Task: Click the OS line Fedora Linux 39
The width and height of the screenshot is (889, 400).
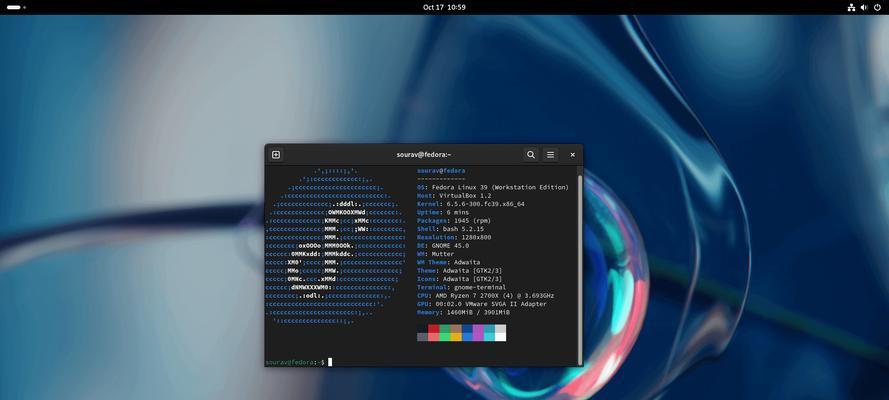Action: pos(493,188)
